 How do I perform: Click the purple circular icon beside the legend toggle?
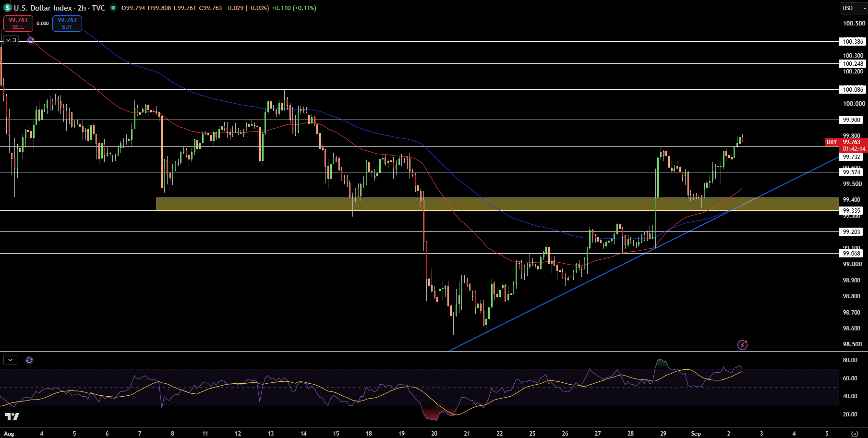click(x=31, y=40)
